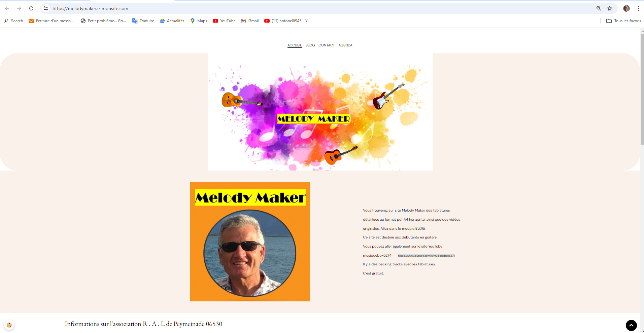Image resolution: width=644 pixels, height=333 pixels.
Task: Click the cookie settings icon
Action: [x=9, y=325]
